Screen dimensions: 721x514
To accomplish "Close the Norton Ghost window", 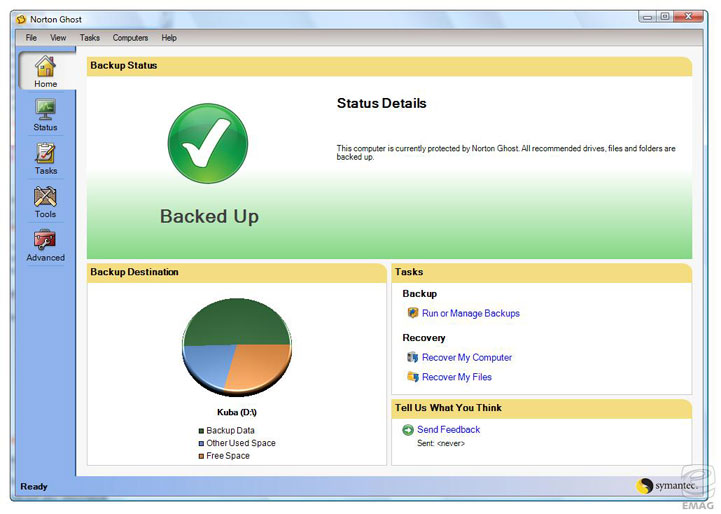I will 688,17.
